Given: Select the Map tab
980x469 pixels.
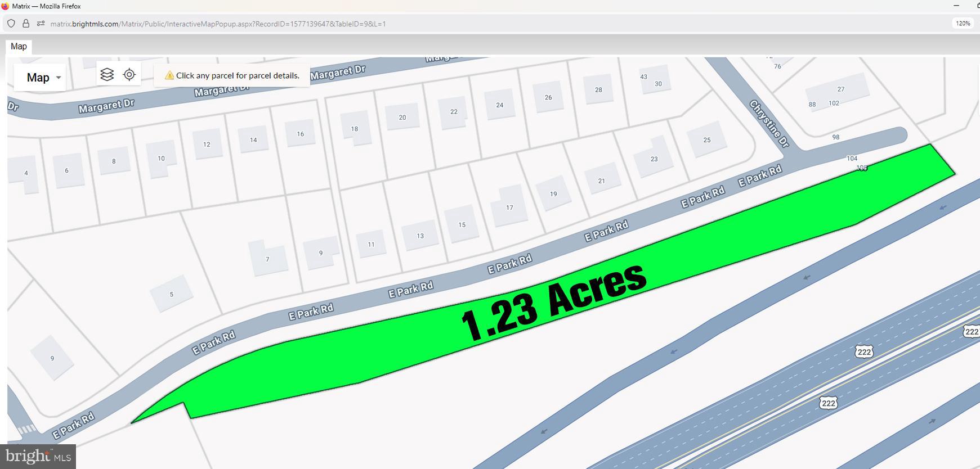Looking at the screenshot, I should point(19,47).
